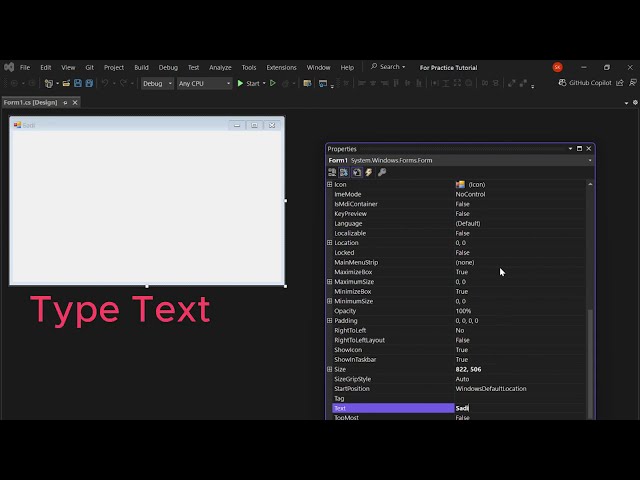This screenshot has height=480, width=640.
Task: Click the Send to Back layout icon
Action: [x=523, y=83]
